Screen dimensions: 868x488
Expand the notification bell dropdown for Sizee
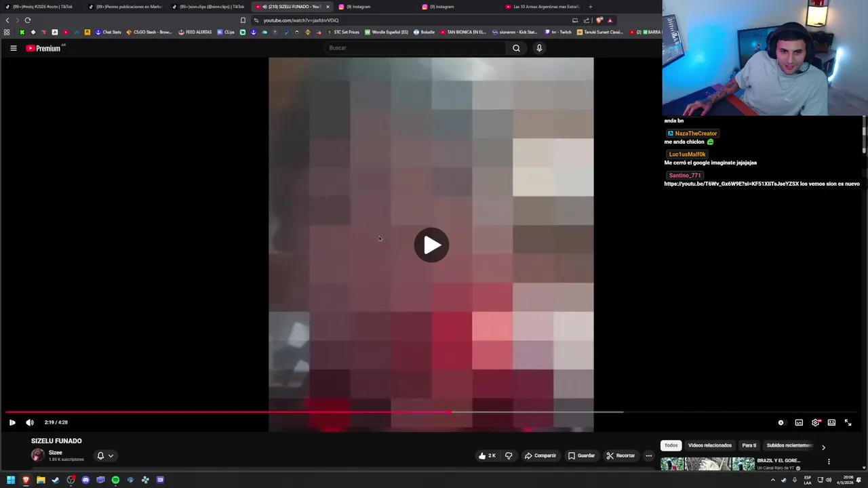[x=104, y=455]
